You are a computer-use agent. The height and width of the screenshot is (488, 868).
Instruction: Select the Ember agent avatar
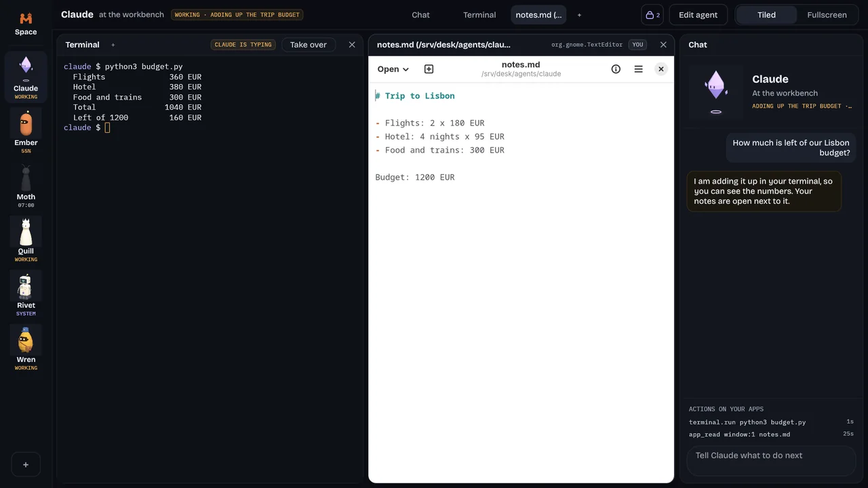(26, 130)
